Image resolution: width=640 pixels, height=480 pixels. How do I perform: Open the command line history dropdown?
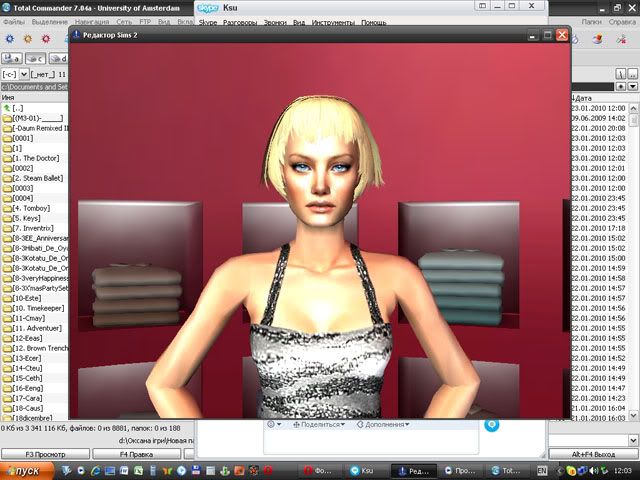(x=633, y=440)
